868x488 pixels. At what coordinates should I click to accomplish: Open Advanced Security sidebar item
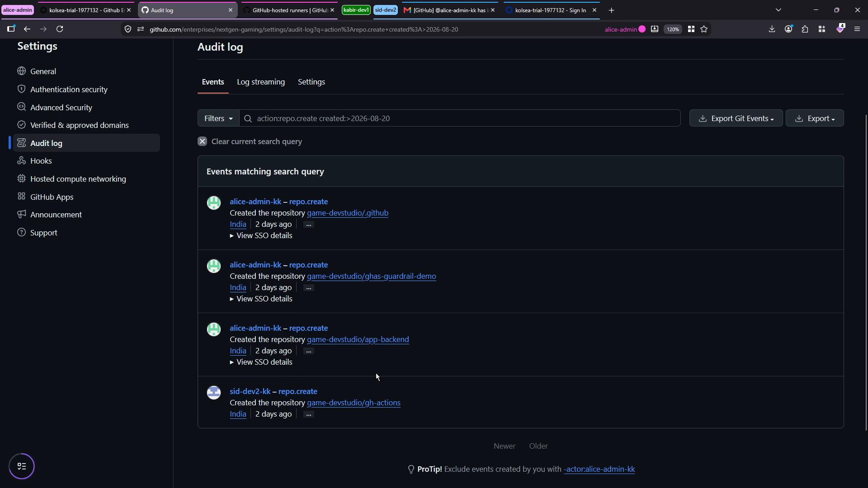tap(61, 108)
